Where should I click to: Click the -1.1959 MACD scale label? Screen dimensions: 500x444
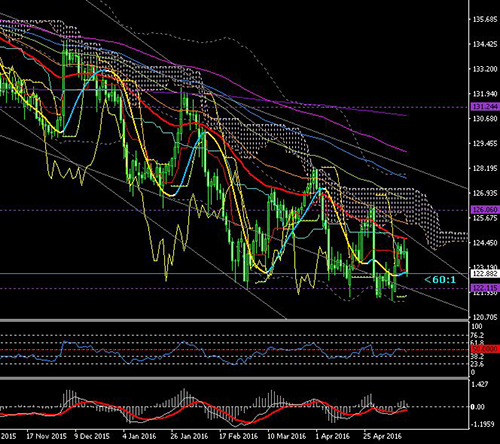(481, 425)
